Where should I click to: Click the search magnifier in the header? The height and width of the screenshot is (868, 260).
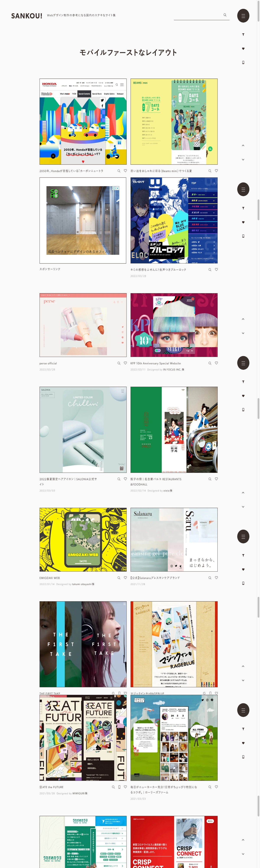[225, 15]
